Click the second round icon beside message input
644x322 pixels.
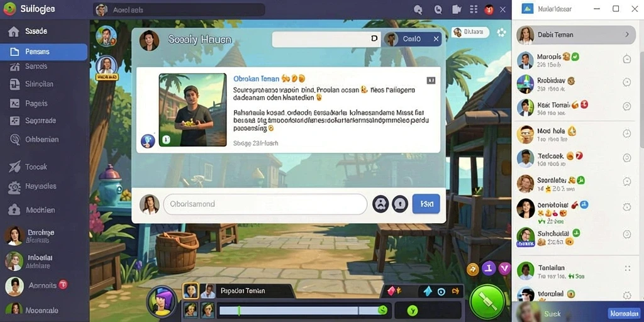[399, 204]
